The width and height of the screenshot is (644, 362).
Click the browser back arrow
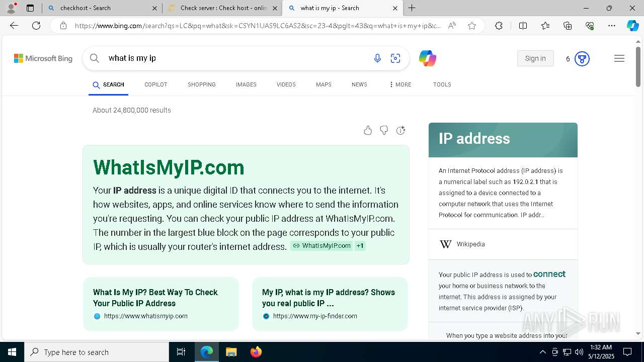pyautogui.click(x=14, y=26)
